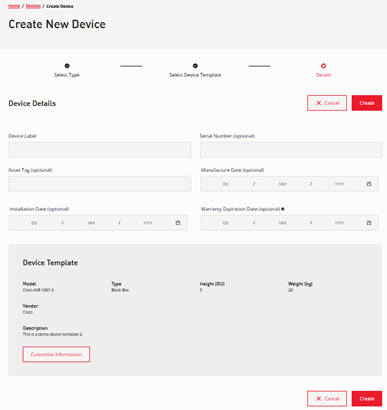Click the Height (RU) label
Screen dimensions: 387x410
(212, 284)
